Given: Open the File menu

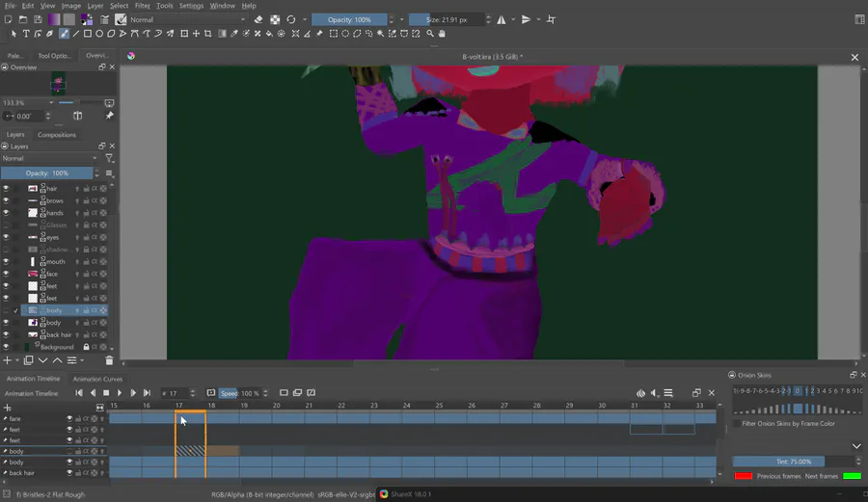Looking at the screenshot, I should [x=10, y=6].
